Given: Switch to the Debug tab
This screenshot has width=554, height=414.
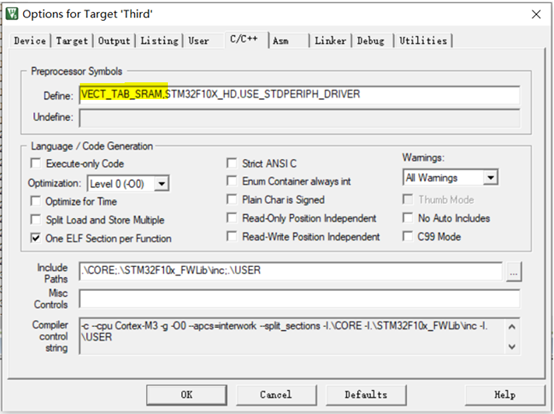Looking at the screenshot, I should [x=371, y=41].
